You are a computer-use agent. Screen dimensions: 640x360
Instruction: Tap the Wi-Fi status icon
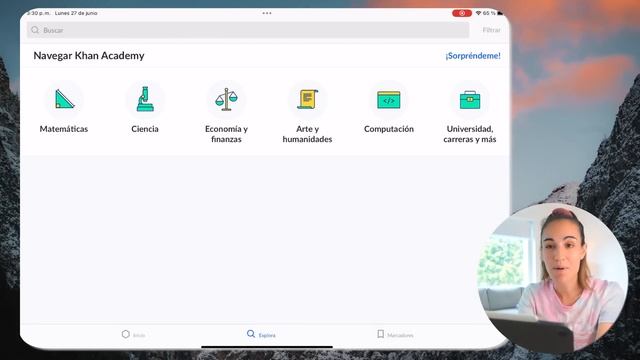[478, 13]
